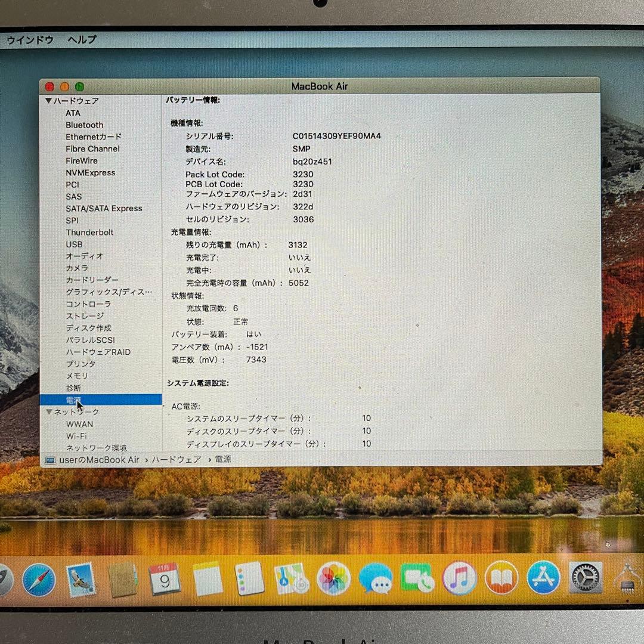Select メモリ in the sidebar
Viewport: 644px width, 644px height.
(x=77, y=376)
